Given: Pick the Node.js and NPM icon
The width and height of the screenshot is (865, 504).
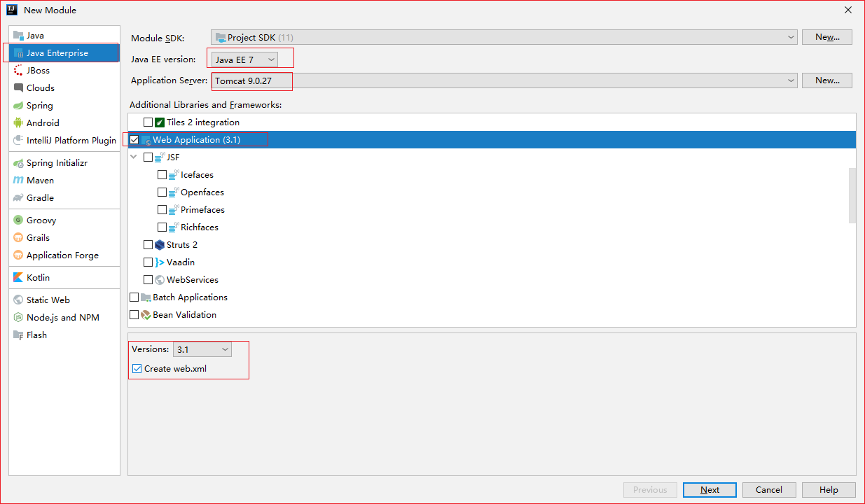Looking at the screenshot, I should pyautogui.click(x=19, y=318).
